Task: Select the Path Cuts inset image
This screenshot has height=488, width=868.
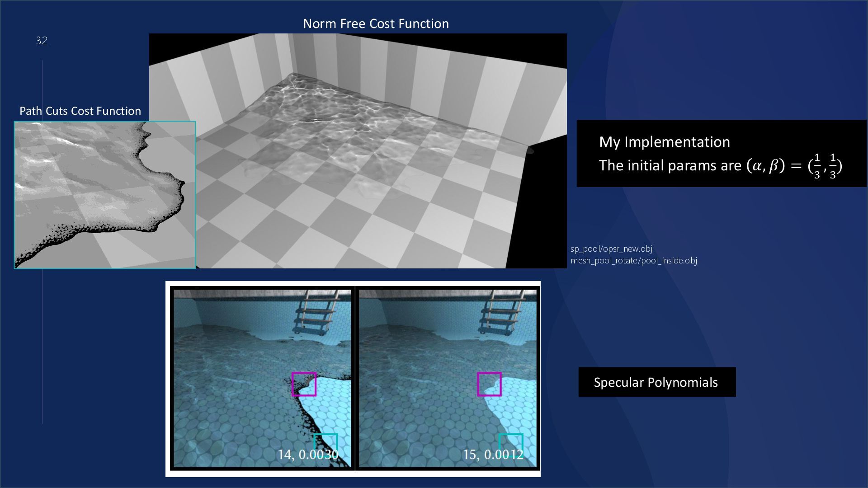Action: click(104, 195)
